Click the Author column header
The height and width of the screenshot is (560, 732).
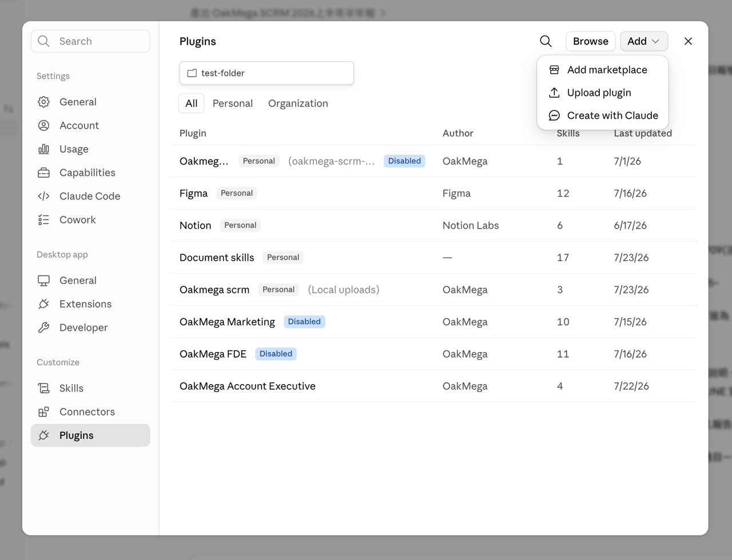[458, 133]
